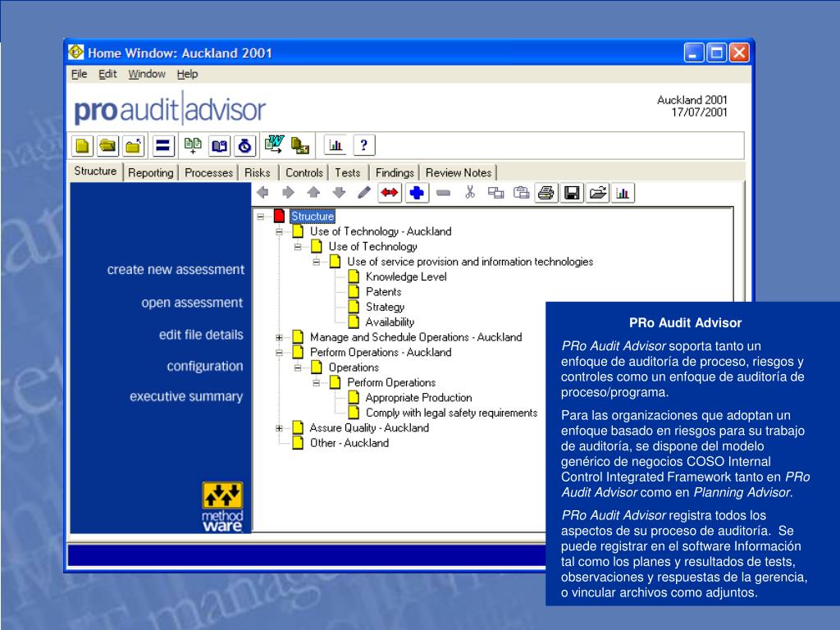Viewport: 840px width, 630px height.
Task: Click the linked documents transfer icon
Action: point(300,145)
